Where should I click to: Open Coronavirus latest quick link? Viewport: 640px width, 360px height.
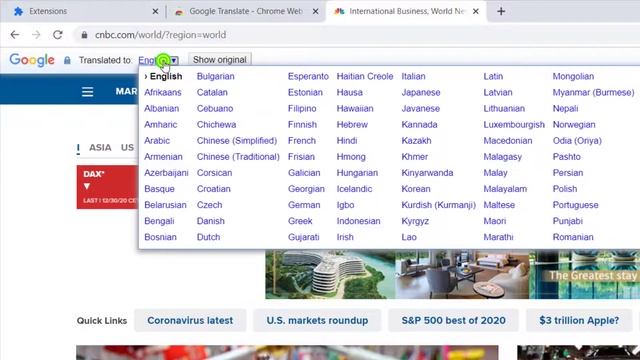(x=190, y=320)
